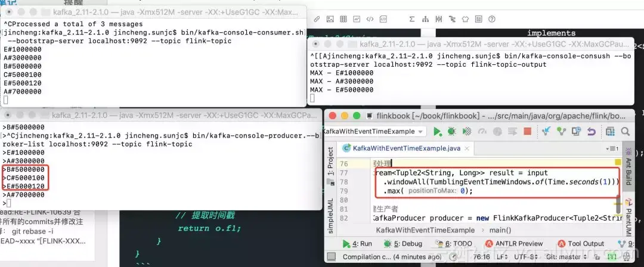Click the shirt theme icon in toolbar
Screen dimensions: 644x267
[465, 19]
